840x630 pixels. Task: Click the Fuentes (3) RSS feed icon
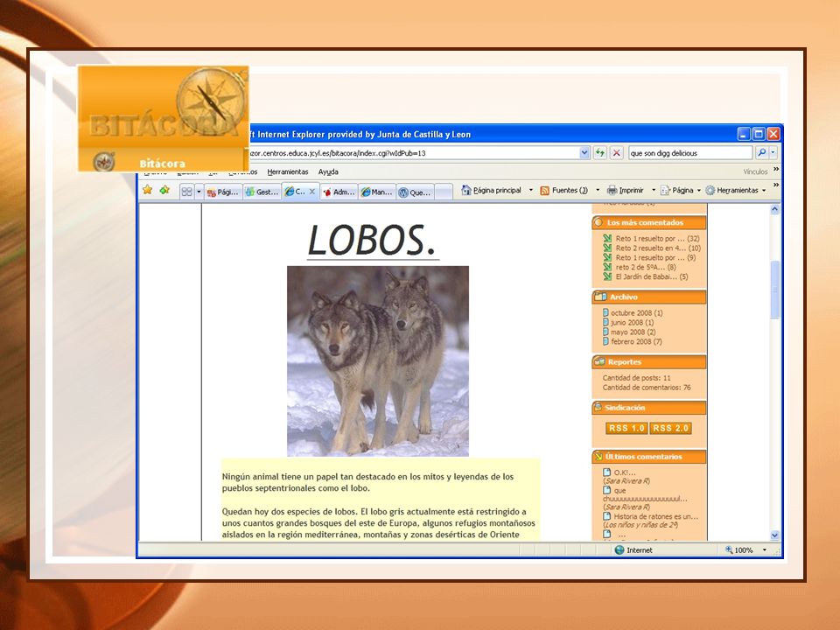545,190
